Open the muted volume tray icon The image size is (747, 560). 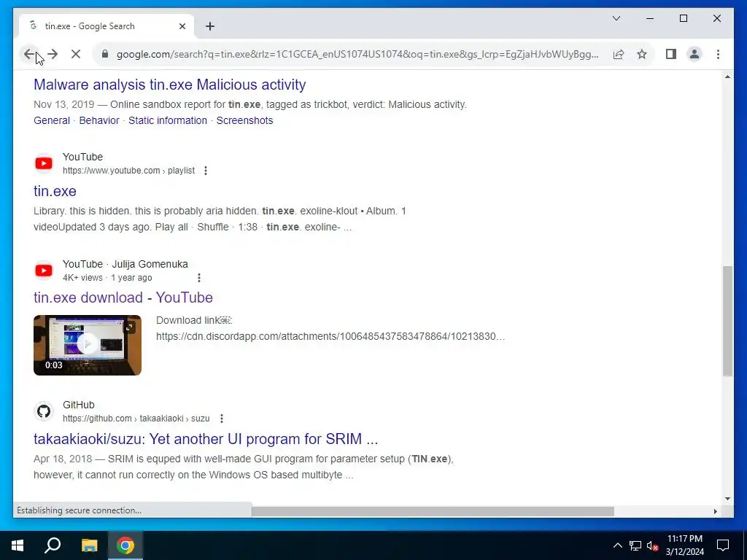coord(652,545)
